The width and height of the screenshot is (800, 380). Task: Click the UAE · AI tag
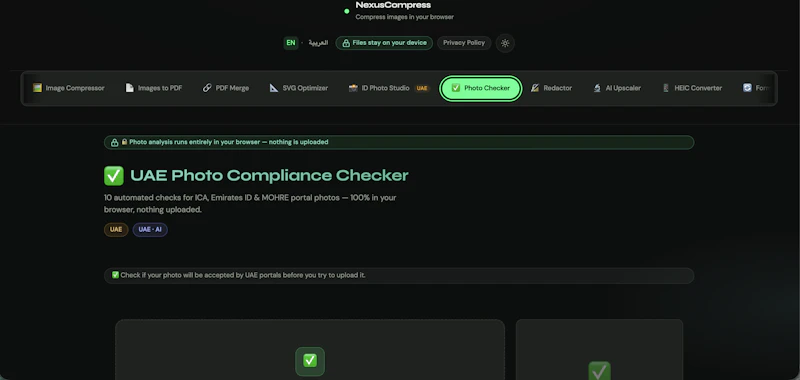[x=150, y=230]
